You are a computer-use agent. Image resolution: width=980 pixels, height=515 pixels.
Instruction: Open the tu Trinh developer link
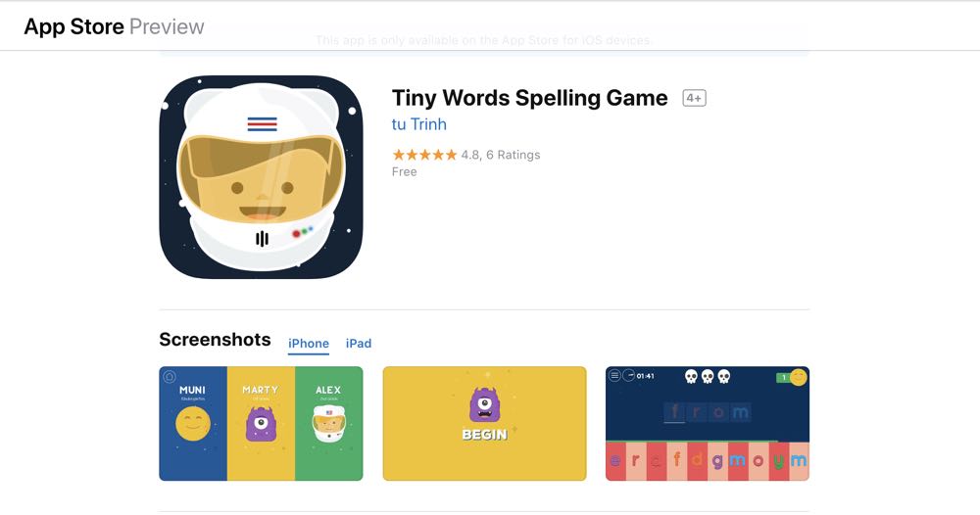click(x=418, y=124)
